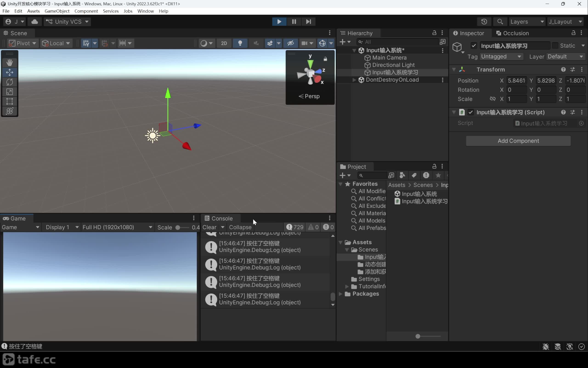Open the Unity cloud services icon

tap(34, 22)
